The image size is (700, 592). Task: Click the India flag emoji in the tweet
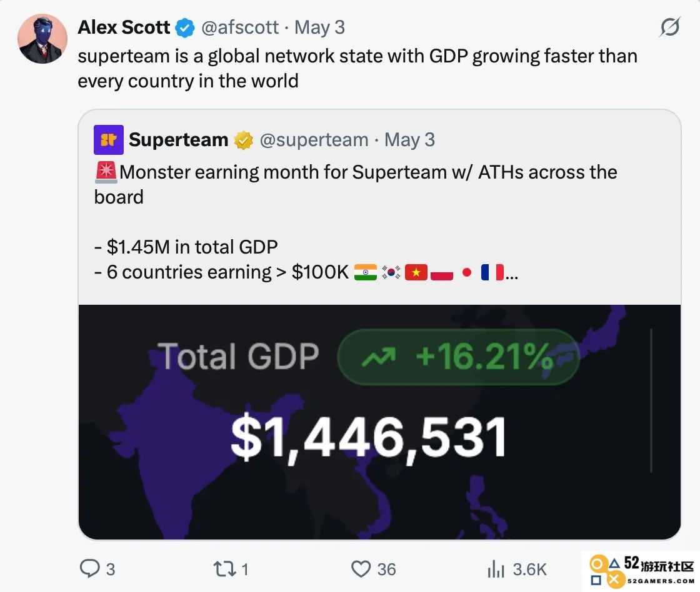click(365, 272)
